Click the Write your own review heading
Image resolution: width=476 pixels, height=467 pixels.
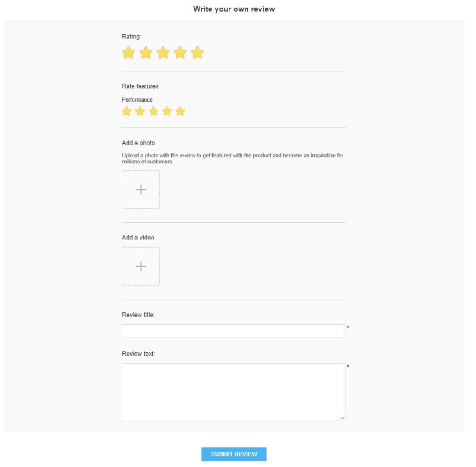233,9
